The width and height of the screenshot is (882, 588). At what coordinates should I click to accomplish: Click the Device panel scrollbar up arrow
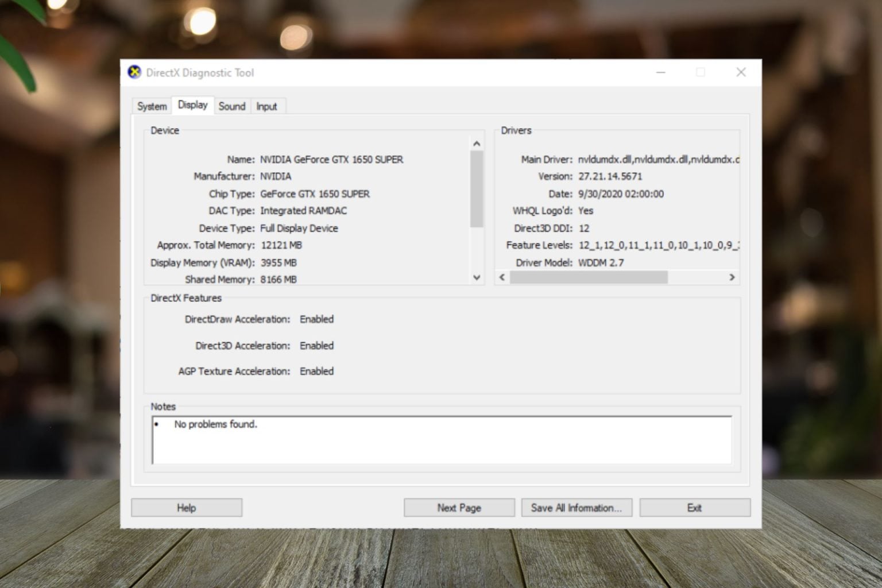click(x=477, y=142)
